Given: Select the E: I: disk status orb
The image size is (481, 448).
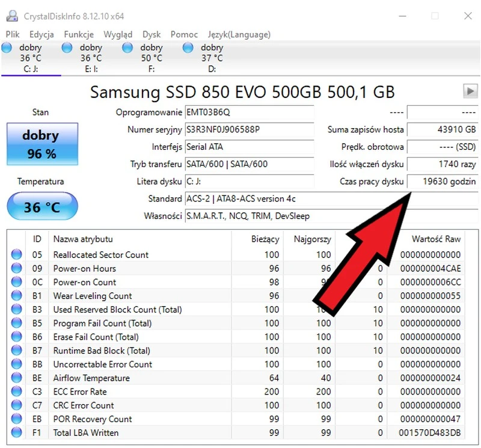Looking at the screenshot, I should click(67, 48).
